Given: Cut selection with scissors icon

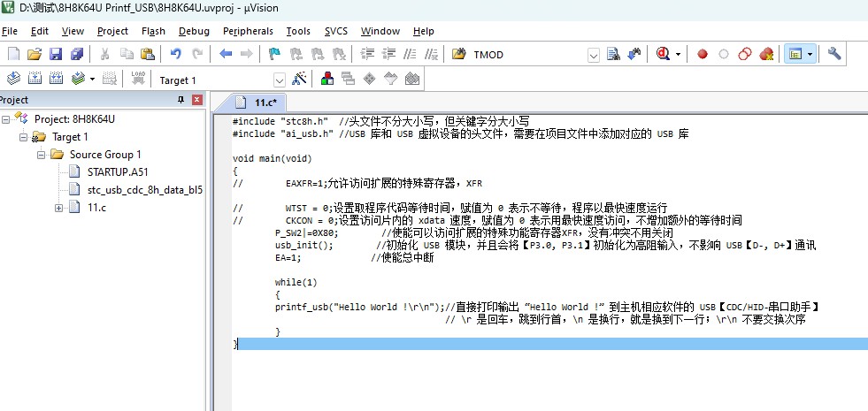Looking at the screenshot, I should point(104,54).
